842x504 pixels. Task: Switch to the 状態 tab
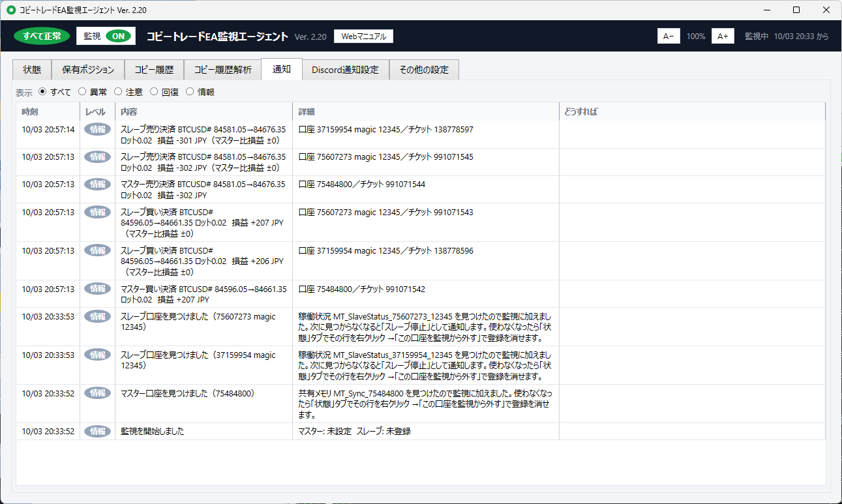pos(32,70)
